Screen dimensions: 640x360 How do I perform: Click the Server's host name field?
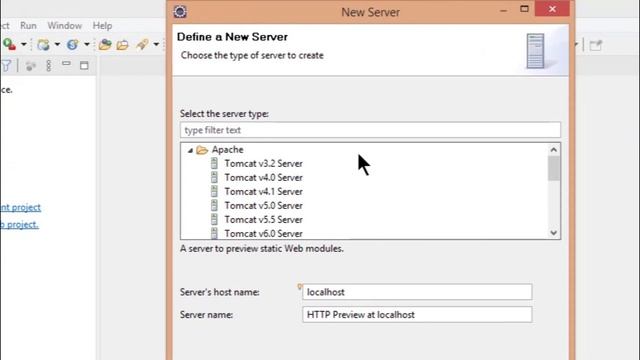pyautogui.click(x=417, y=292)
